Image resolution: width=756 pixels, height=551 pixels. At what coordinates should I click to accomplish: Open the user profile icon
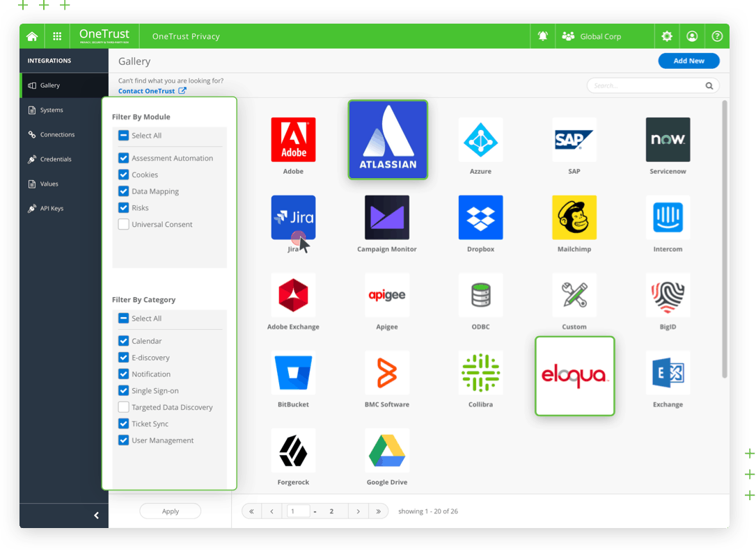(x=692, y=36)
